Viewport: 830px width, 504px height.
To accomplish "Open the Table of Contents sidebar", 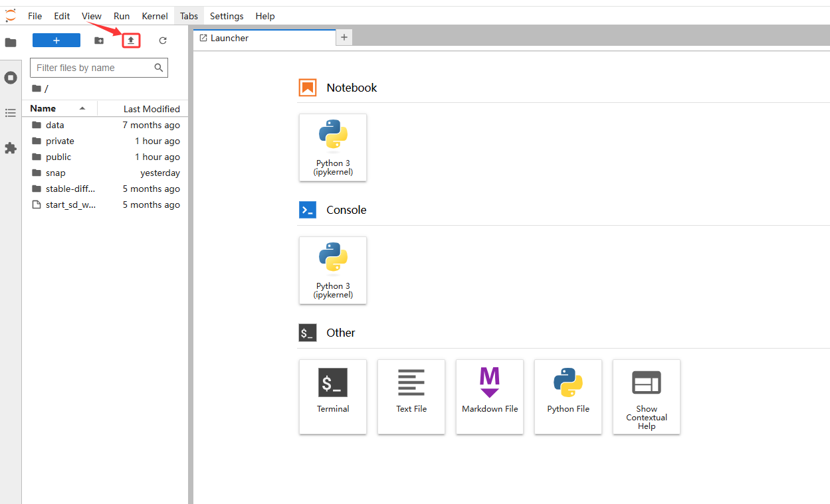I will point(11,113).
